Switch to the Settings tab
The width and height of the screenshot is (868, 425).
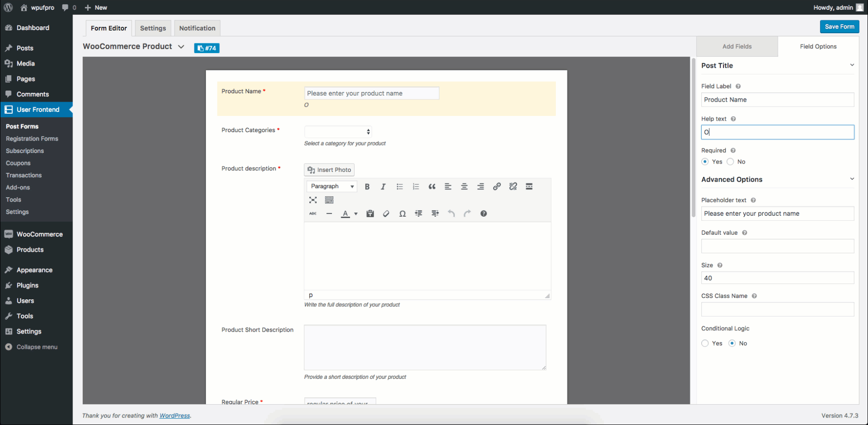153,28
